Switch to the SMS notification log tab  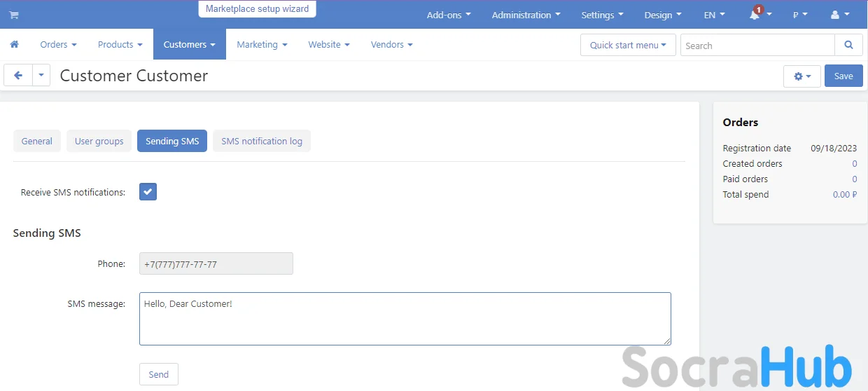(262, 141)
